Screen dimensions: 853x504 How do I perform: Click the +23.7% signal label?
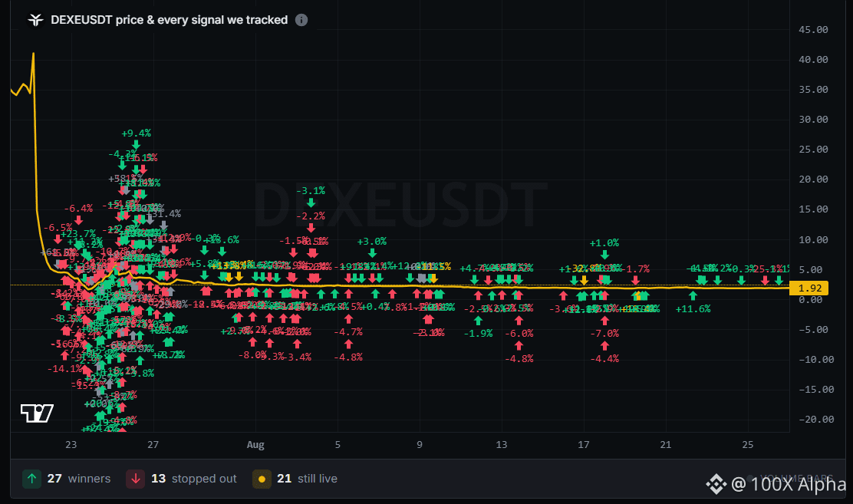pos(78,234)
